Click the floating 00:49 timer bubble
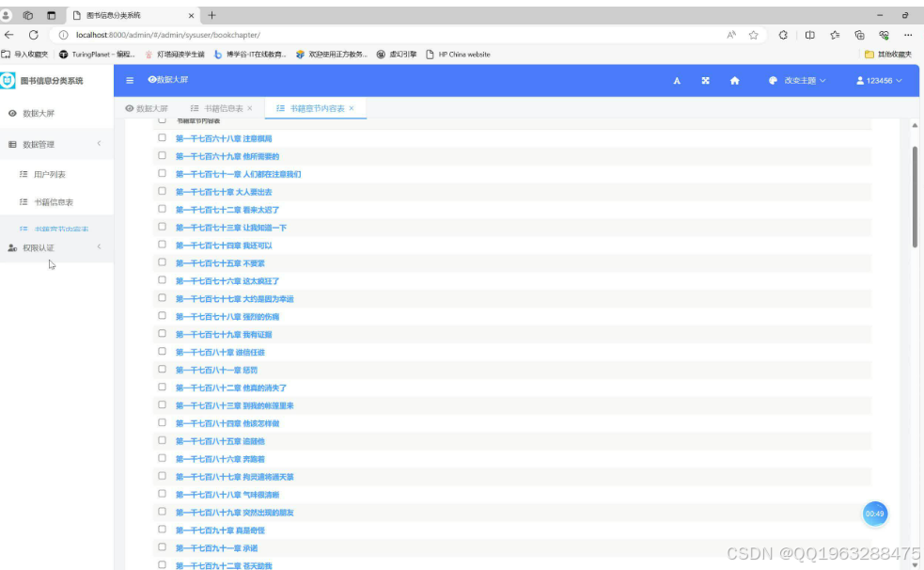 (874, 514)
